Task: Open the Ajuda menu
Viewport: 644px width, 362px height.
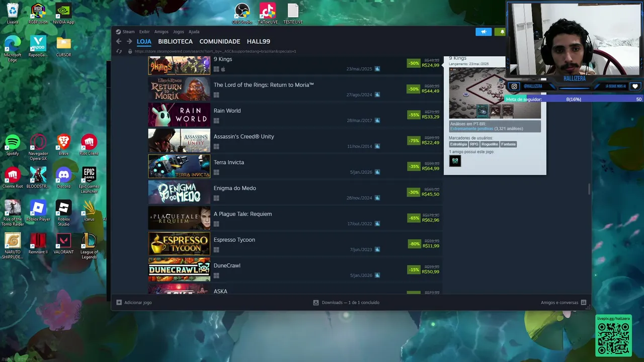Action: (194, 32)
